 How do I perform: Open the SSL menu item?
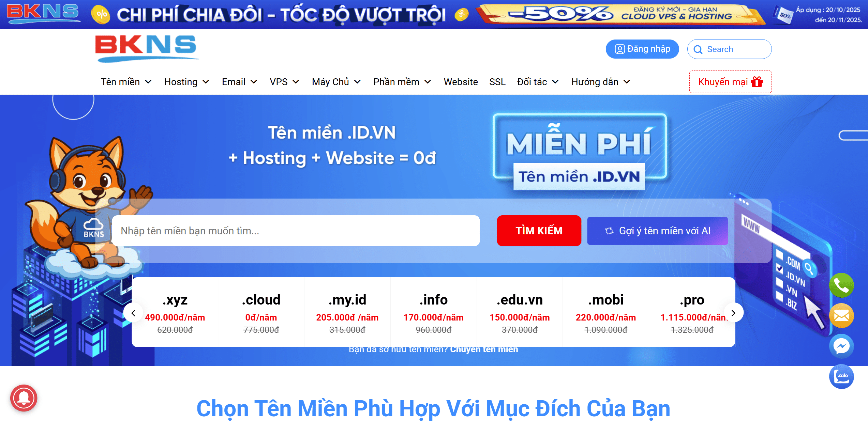(x=497, y=82)
